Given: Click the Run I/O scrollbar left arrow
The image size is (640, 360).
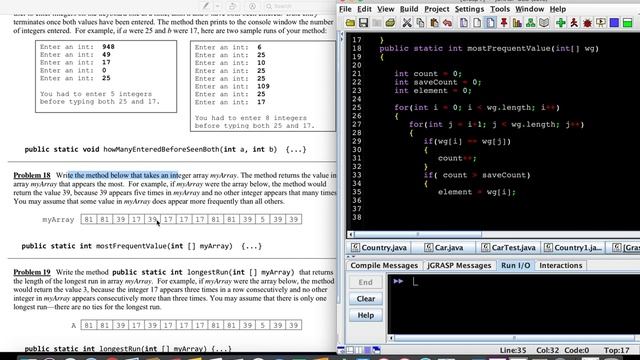Looking at the screenshot, I should coord(391,338).
